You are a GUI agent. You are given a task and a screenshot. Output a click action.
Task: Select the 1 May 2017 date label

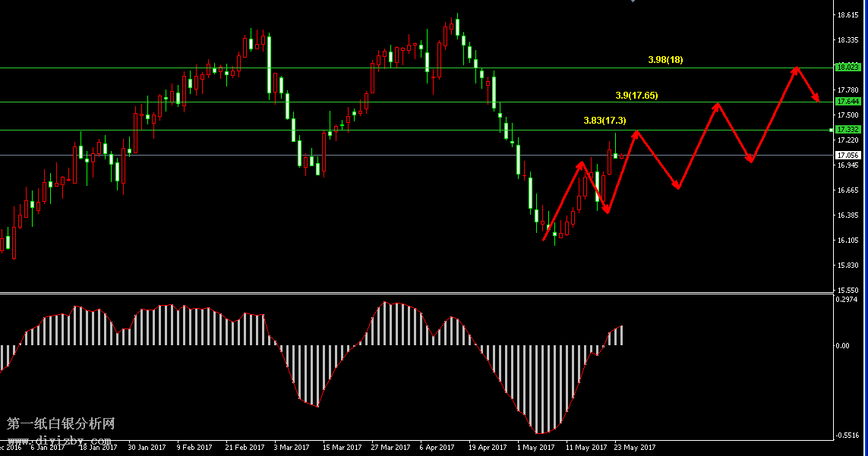point(535,448)
